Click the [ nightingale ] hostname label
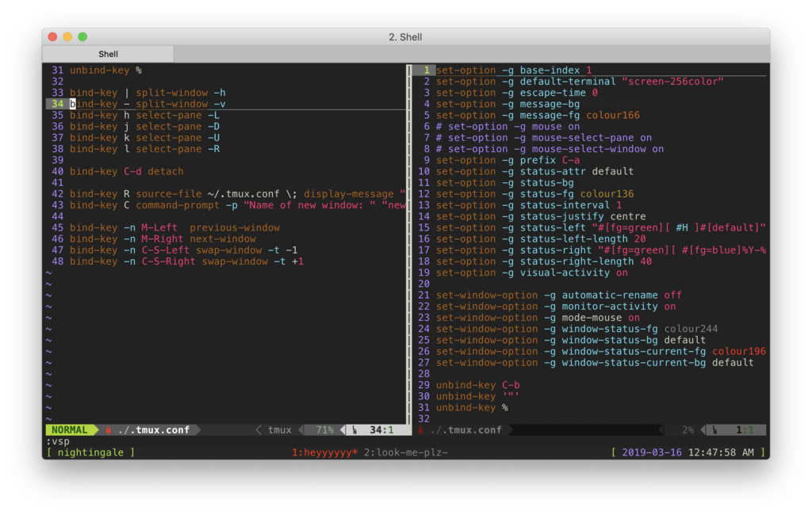 coord(90,452)
